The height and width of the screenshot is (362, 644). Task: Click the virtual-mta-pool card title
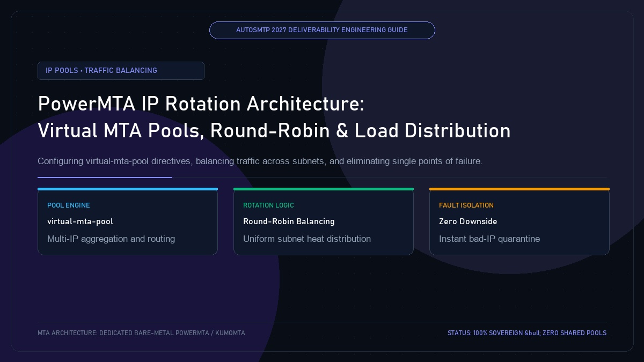coord(80,221)
